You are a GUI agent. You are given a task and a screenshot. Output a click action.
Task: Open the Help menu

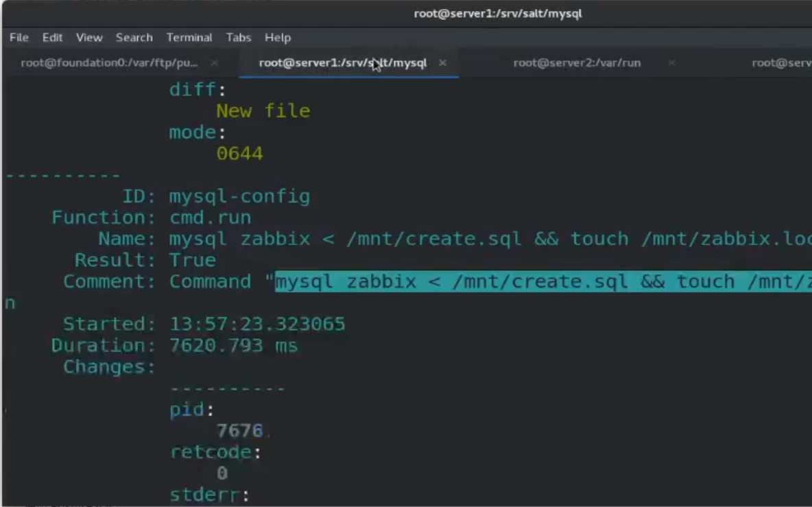pyautogui.click(x=278, y=37)
